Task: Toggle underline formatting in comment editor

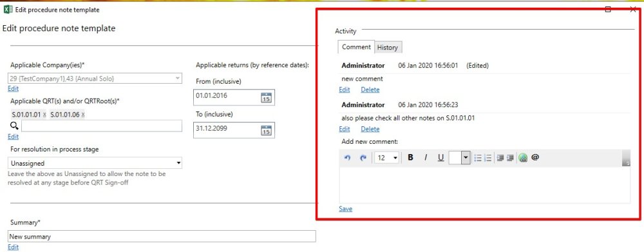Action: point(440,157)
